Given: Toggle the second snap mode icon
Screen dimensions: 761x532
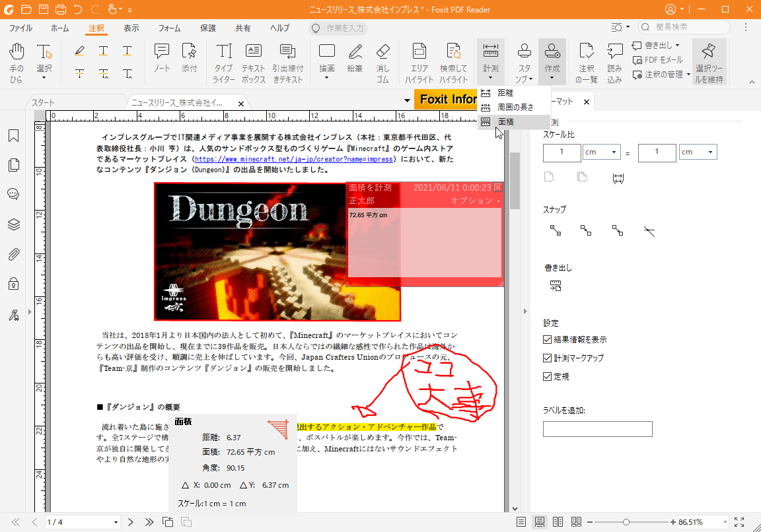Looking at the screenshot, I should (x=586, y=230).
